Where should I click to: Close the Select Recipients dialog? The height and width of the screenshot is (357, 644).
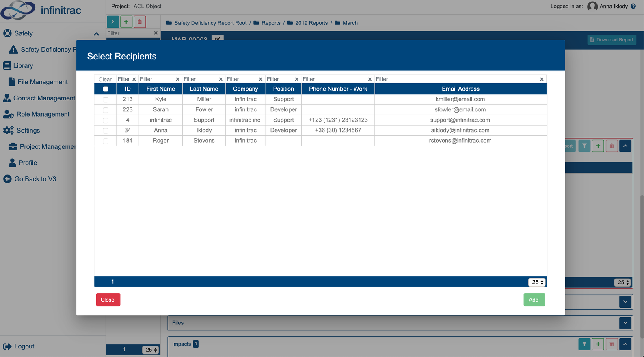click(108, 300)
